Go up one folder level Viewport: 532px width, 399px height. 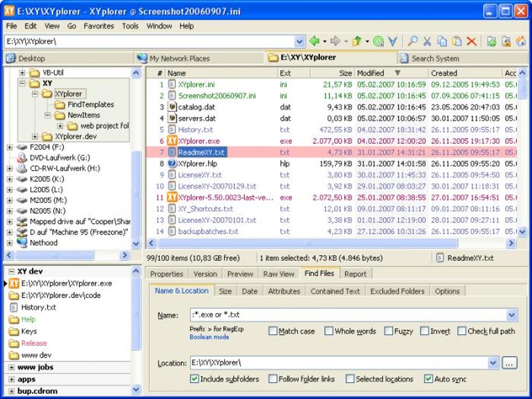(357, 41)
